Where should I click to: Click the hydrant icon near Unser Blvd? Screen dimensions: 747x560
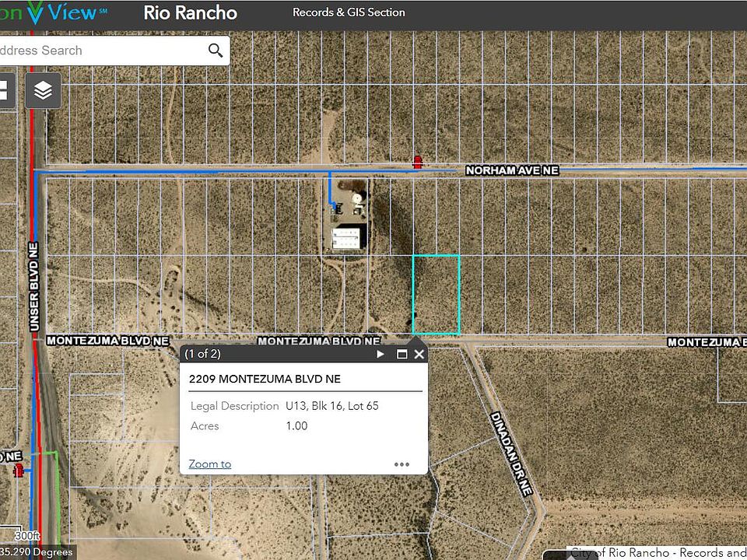pos(19,468)
